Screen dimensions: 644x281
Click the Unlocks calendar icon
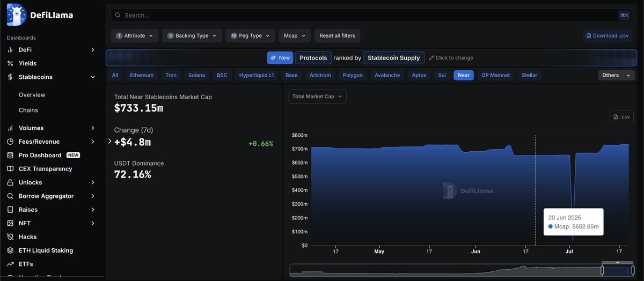(10, 182)
